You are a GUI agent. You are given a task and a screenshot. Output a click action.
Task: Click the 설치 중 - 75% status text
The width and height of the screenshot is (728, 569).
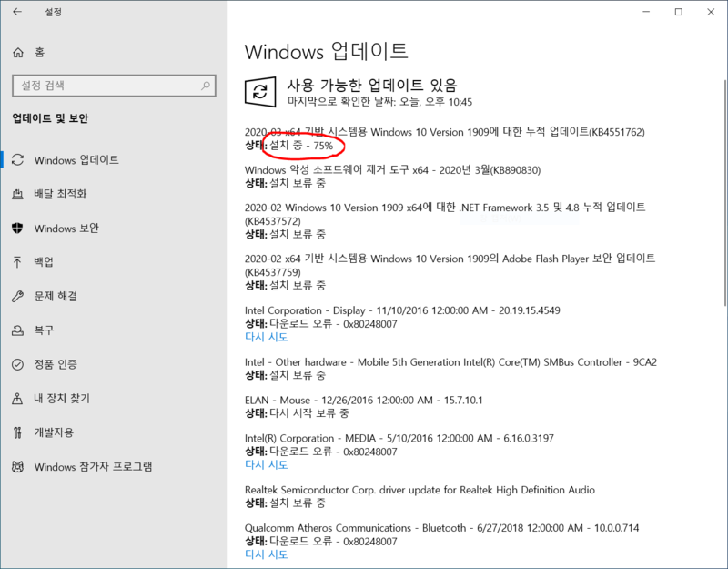[301, 146]
